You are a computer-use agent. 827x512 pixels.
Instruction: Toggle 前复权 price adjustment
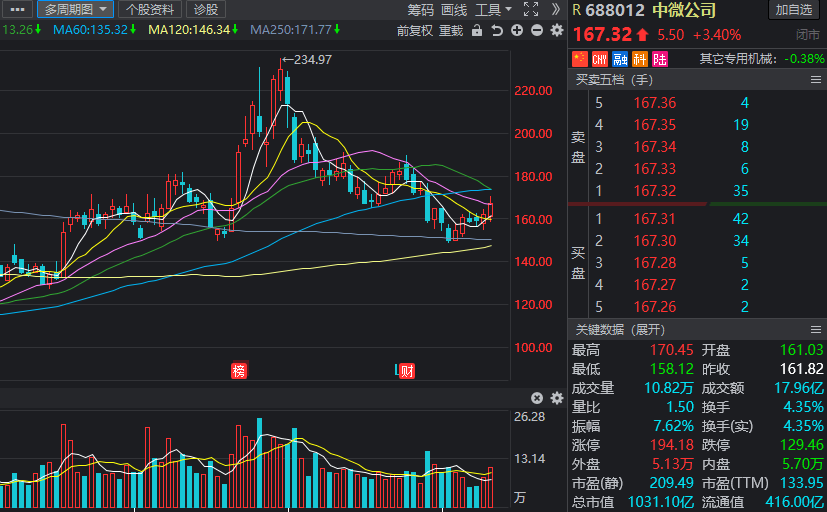pos(414,30)
